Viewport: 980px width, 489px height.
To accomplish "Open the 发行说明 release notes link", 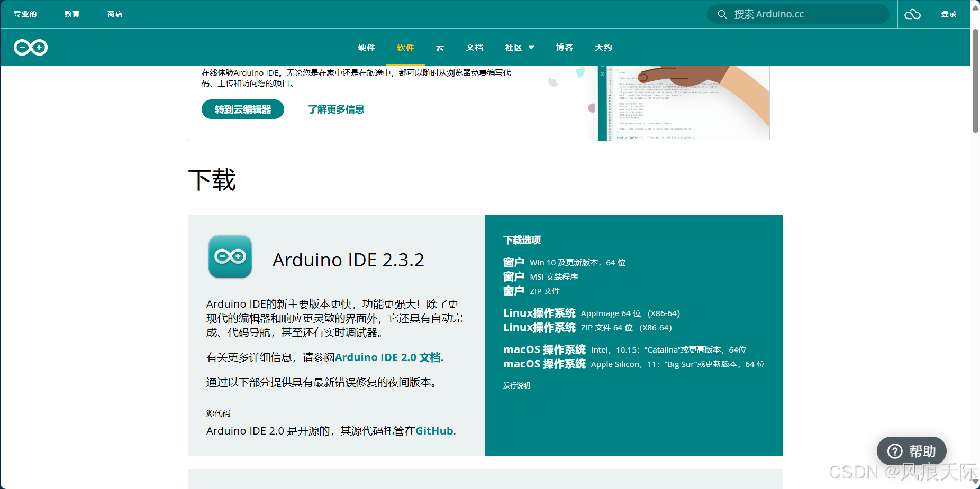I will click(516, 385).
